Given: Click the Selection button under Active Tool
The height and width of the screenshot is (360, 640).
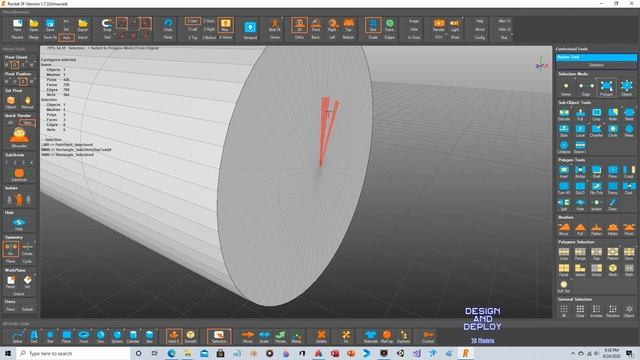Looking at the screenshot, I should tap(596, 65).
